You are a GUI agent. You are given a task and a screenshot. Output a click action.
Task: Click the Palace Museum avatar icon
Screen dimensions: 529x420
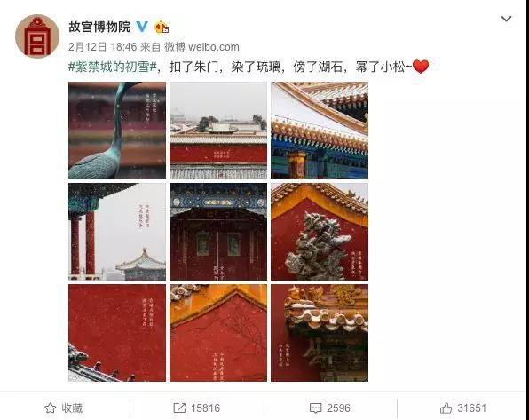coord(37,36)
